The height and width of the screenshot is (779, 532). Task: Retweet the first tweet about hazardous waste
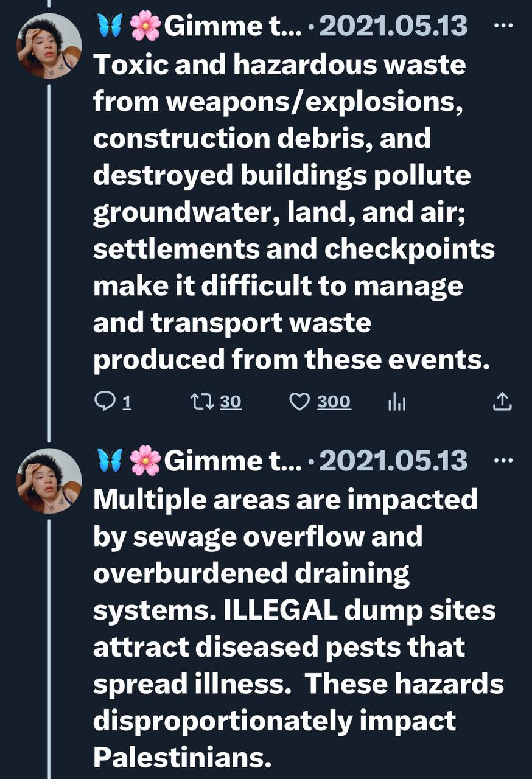[199, 402]
